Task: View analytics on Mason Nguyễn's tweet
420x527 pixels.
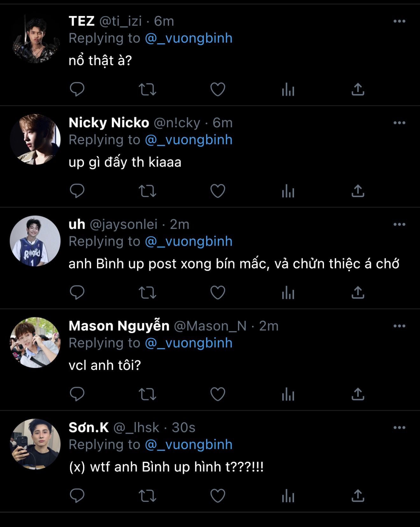Action: (288, 394)
